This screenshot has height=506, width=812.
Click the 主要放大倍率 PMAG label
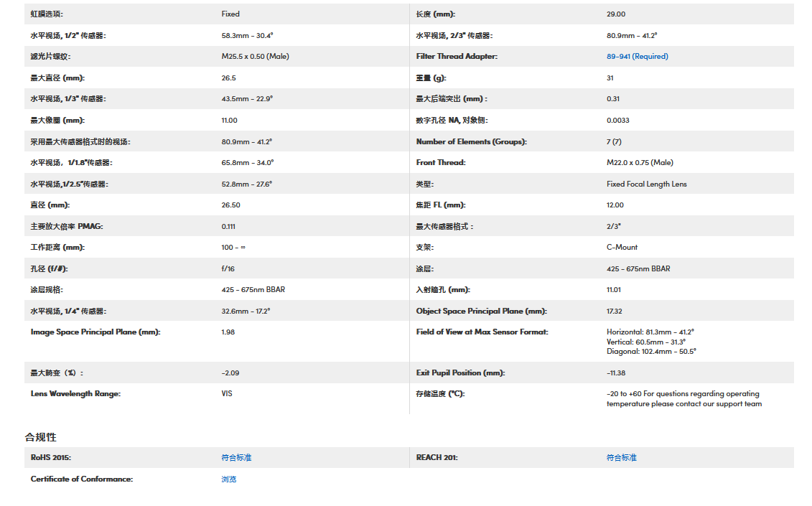pyautogui.click(x=67, y=227)
